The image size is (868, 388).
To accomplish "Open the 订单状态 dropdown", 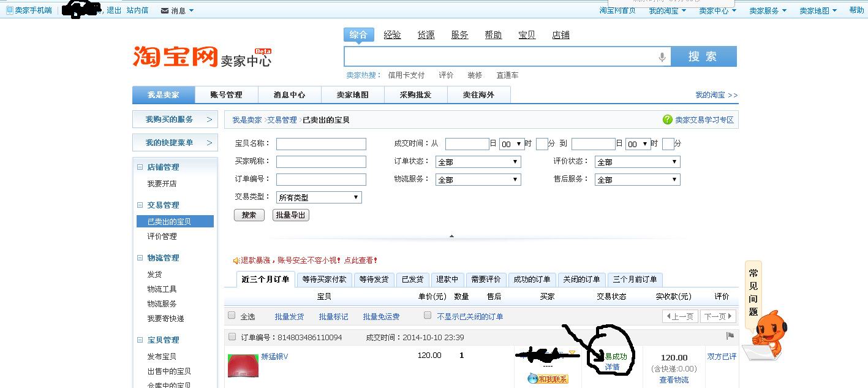I will point(478,162).
